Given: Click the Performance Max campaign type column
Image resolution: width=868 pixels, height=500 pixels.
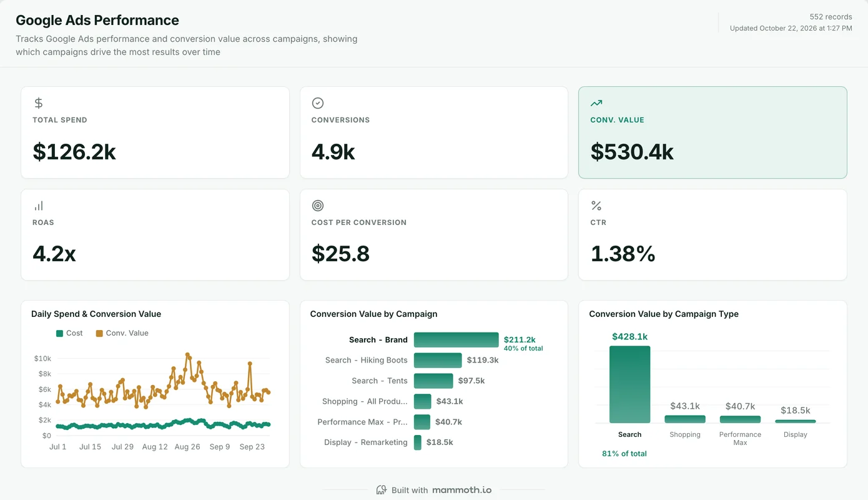Looking at the screenshot, I should [x=740, y=419].
